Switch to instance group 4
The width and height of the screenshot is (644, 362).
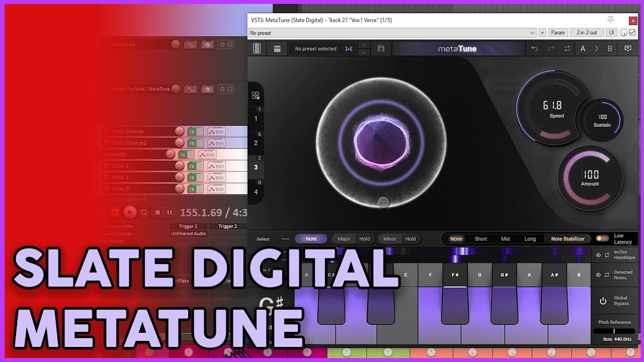256,192
